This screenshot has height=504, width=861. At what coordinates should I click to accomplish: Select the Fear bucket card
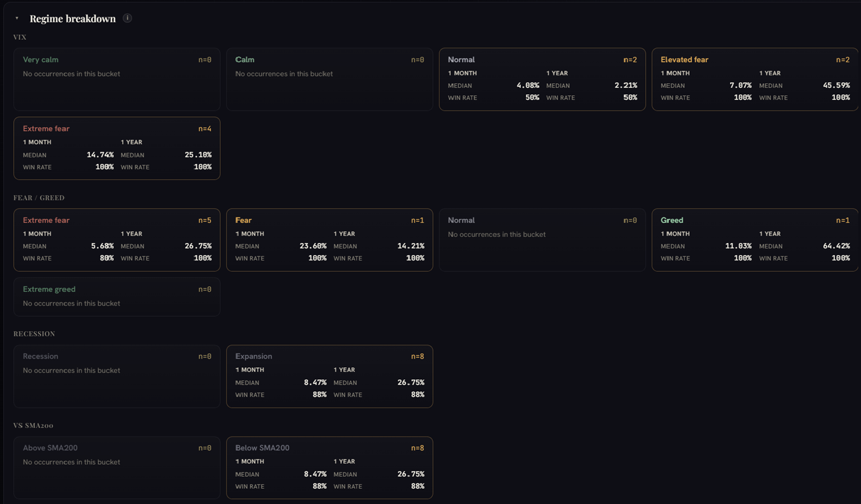pyautogui.click(x=329, y=240)
